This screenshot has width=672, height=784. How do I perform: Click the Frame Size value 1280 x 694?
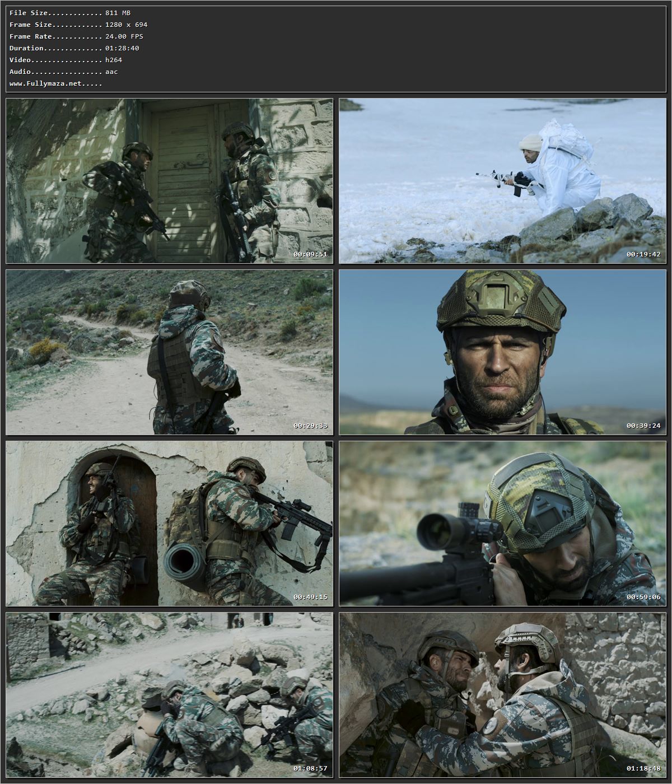pyautogui.click(x=126, y=25)
